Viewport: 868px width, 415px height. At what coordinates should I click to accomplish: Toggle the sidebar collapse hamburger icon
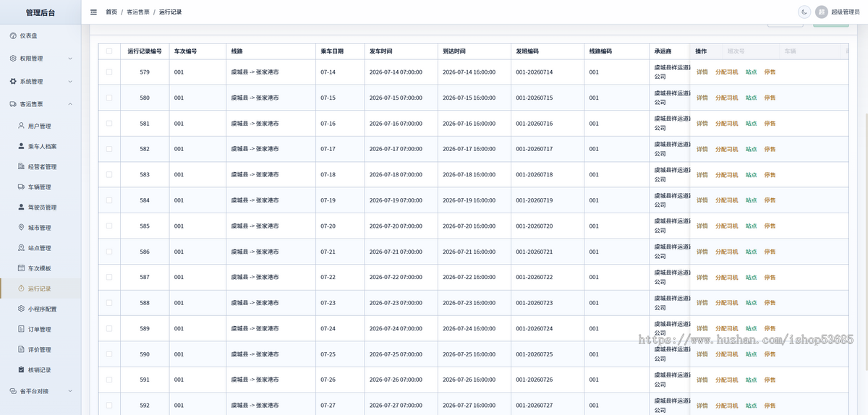(x=93, y=12)
